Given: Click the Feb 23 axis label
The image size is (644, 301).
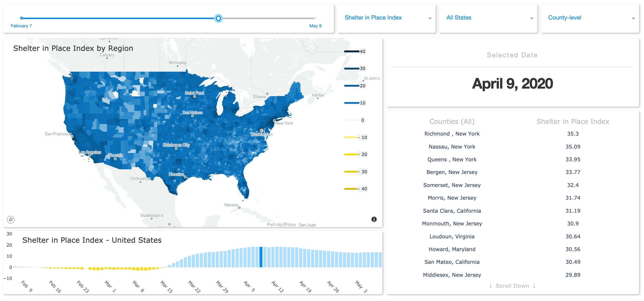Looking at the screenshot, I should click(x=83, y=287).
